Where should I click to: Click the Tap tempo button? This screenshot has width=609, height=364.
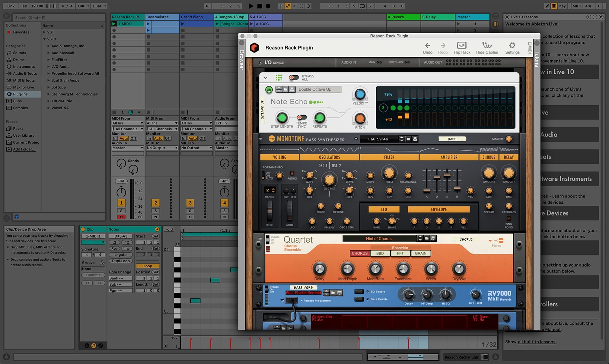pos(24,6)
